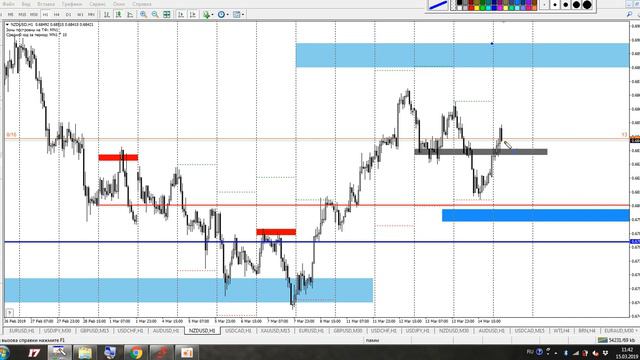Image resolution: width=640 pixels, height=360 pixels.
Task: Switch chart to Japanese candlesticks type
Action: pos(118,14)
